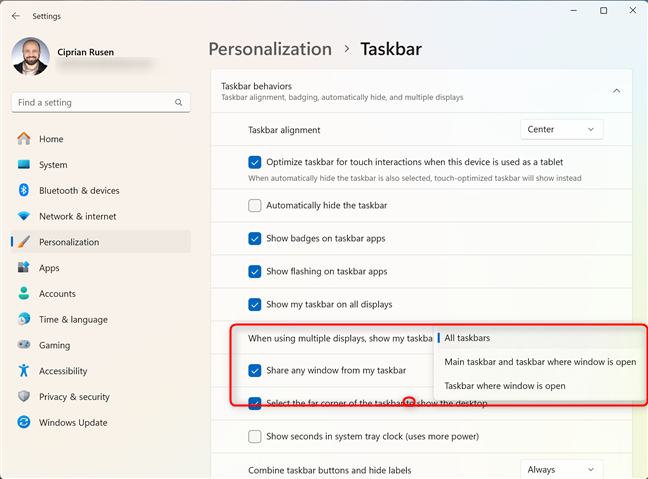Viewport: 648px width, 479px height.
Task: Click the Taskbar behaviors heading
Action: point(256,86)
